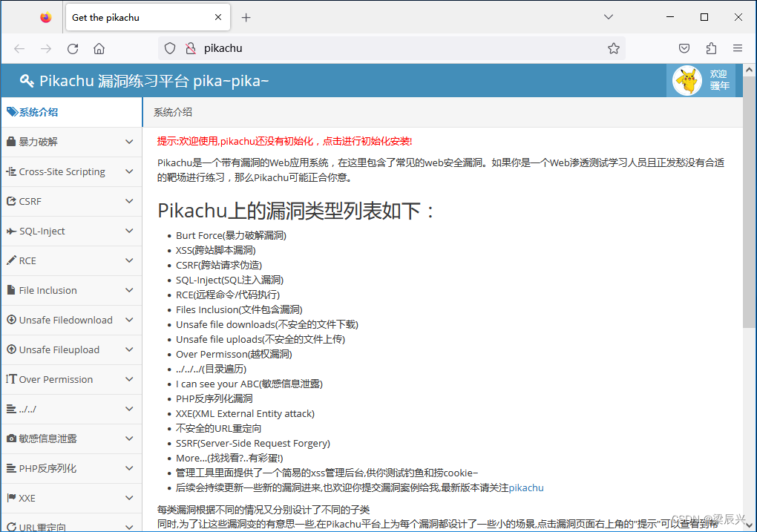Expand the ../../ chevron
757x532 pixels.
click(129, 409)
